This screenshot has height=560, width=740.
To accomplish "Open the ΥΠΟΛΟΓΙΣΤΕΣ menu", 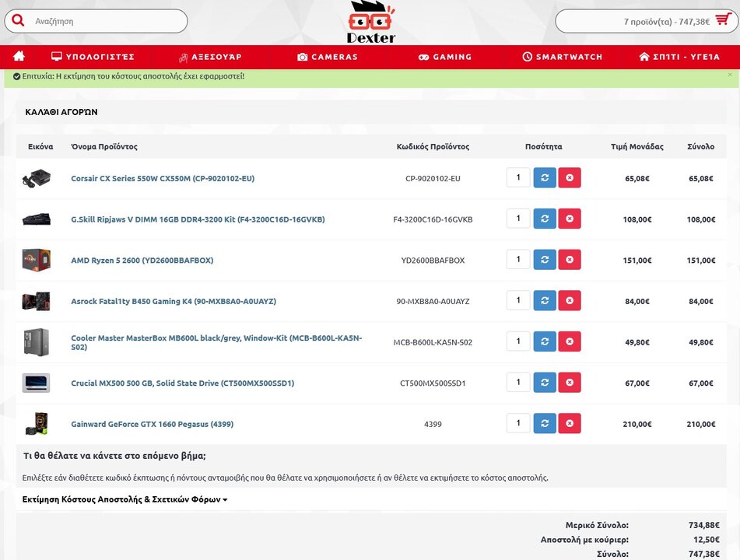I will pyautogui.click(x=93, y=57).
